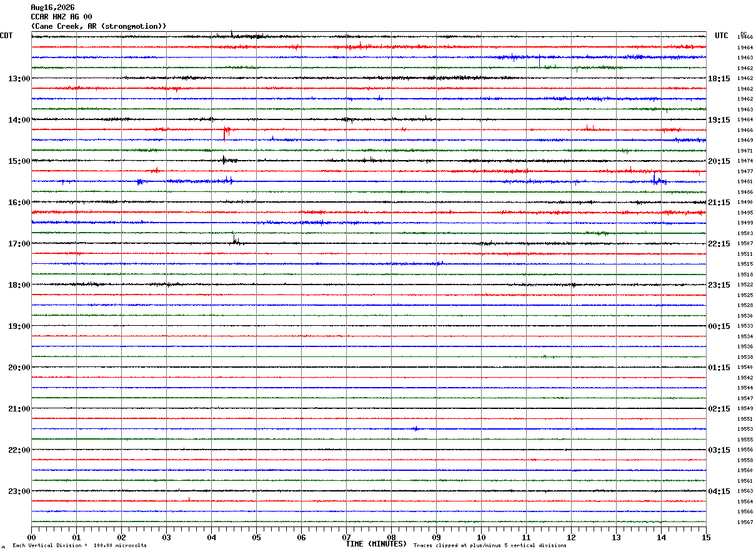The height and width of the screenshot is (554, 756).
Task: Click the CCAR HNZ AG 00 station label
Action: pyautogui.click(x=61, y=17)
